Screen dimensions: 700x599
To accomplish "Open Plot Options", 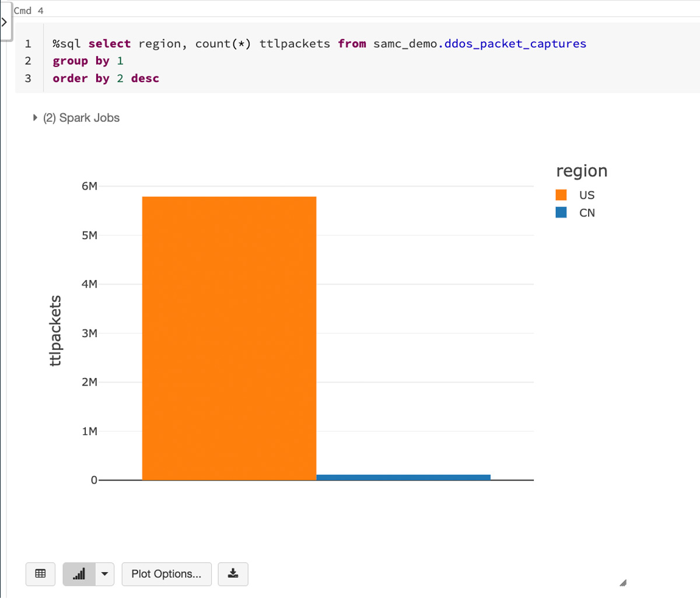I will pyautogui.click(x=166, y=574).
